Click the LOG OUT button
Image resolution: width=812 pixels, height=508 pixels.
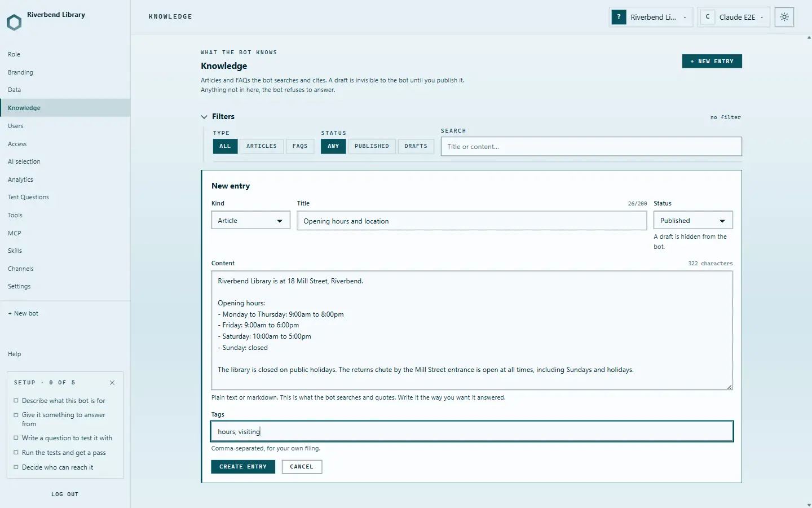point(65,494)
